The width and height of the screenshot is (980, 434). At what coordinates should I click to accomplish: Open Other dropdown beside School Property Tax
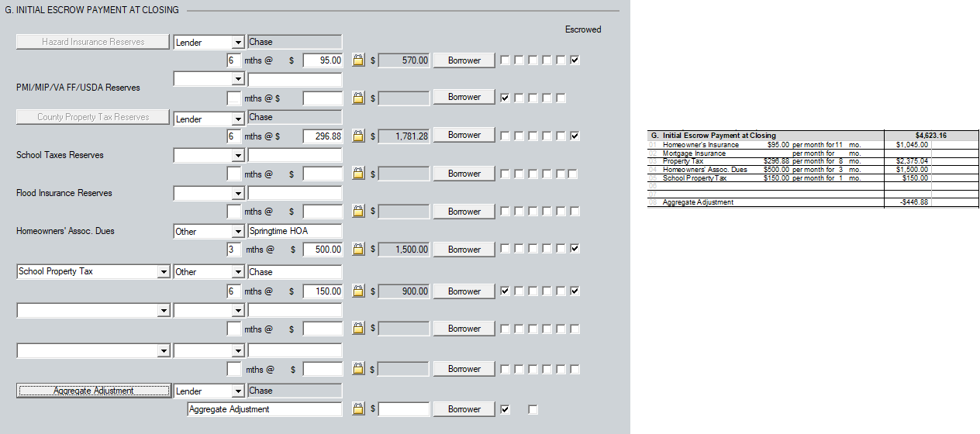(237, 272)
